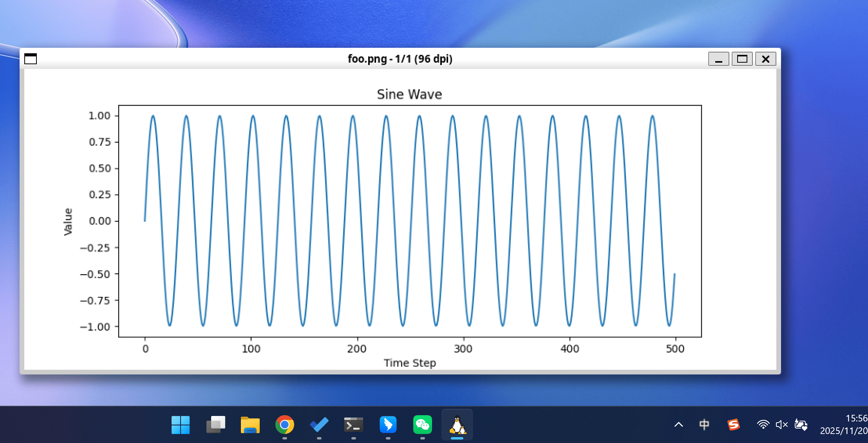The height and width of the screenshot is (443, 868).
Task: Click the battery status tray icon
Action: (801, 425)
